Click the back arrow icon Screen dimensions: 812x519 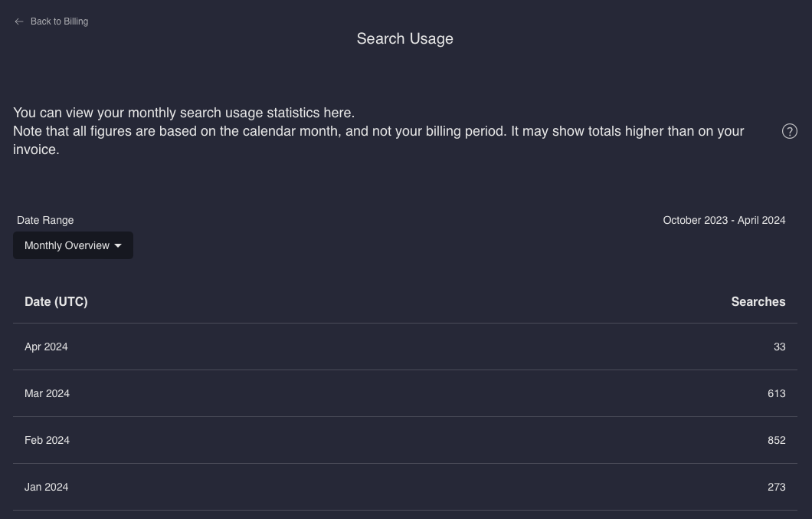coord(19,21)
